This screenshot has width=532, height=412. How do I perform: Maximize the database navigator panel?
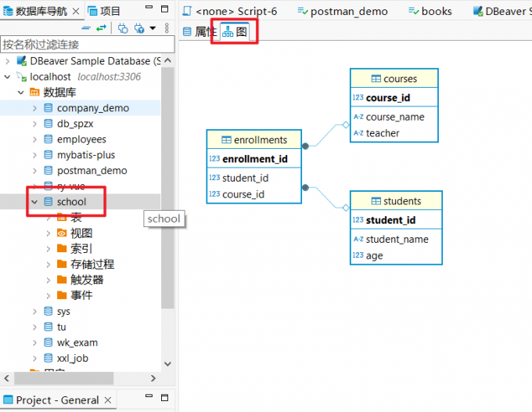pos(164,9)
